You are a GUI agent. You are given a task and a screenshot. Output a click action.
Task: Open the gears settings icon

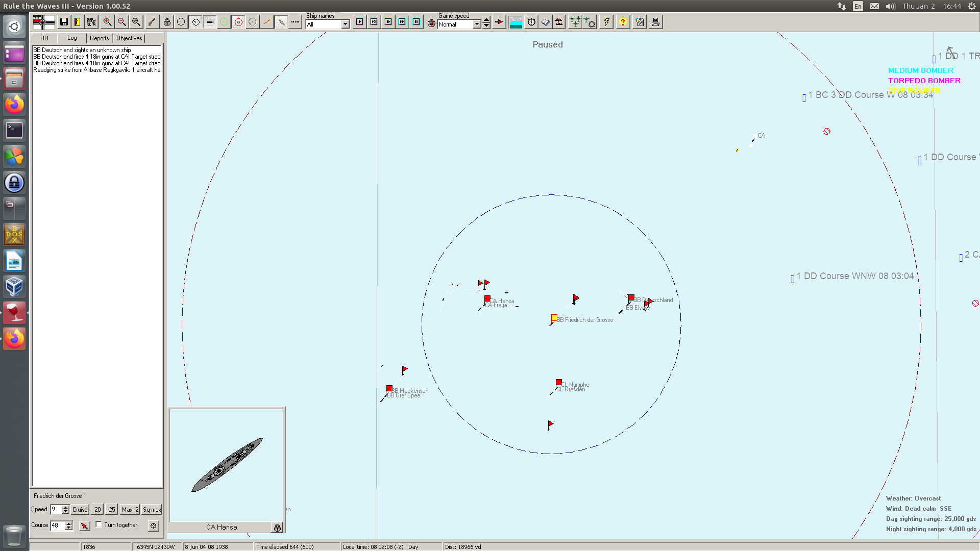91,22
